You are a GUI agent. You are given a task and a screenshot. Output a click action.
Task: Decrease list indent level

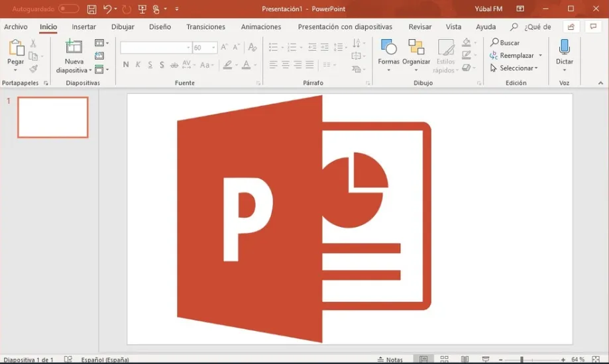point(312,48)
